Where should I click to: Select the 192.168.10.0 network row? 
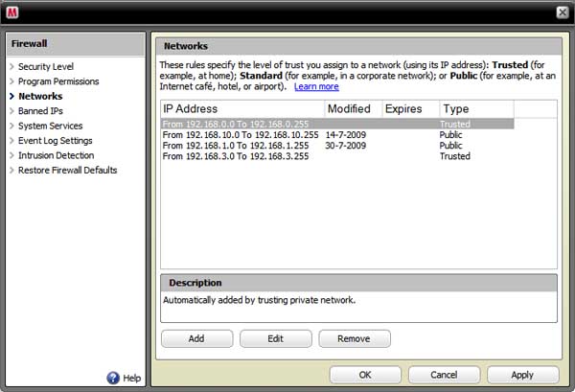click(x=240, y=135)
